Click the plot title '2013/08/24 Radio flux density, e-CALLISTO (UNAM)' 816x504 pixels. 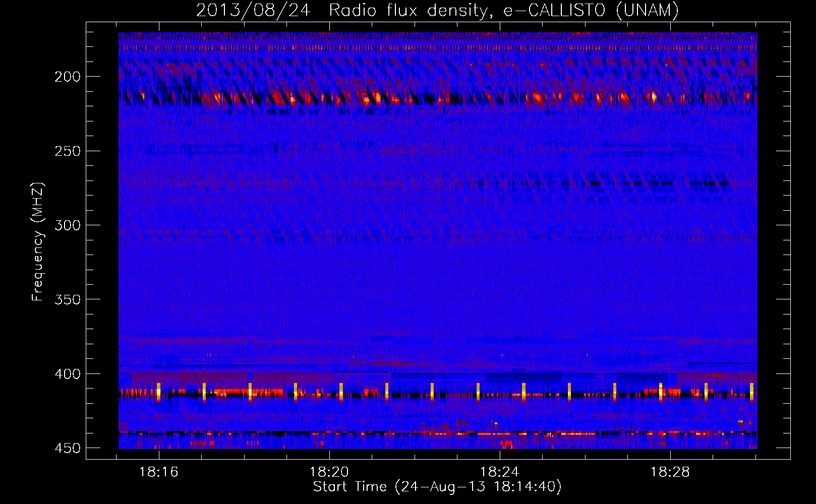tap(437, 10)
